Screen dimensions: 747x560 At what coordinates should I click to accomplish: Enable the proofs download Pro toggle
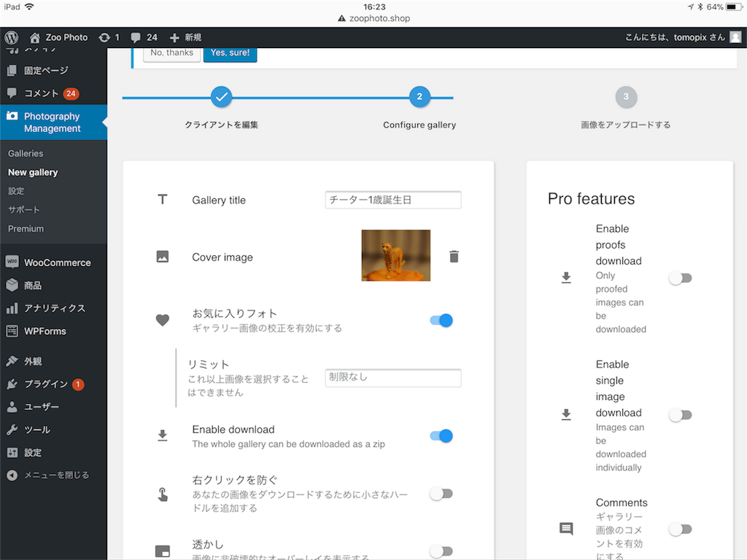click(x=681, y=278)
